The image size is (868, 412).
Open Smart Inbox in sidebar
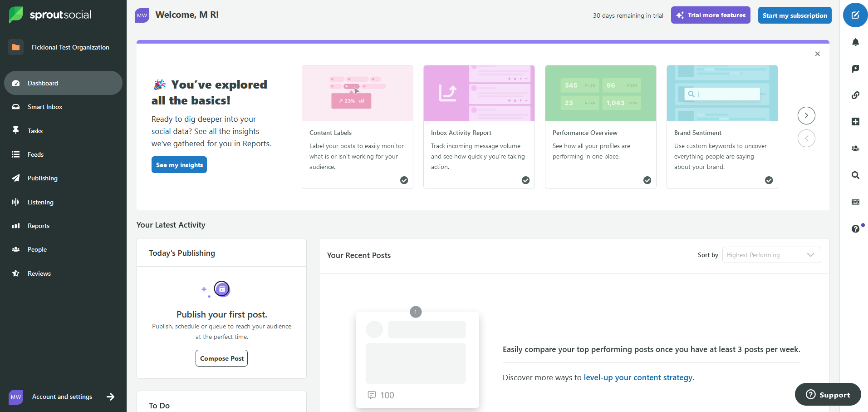click(x=44, y=107)
